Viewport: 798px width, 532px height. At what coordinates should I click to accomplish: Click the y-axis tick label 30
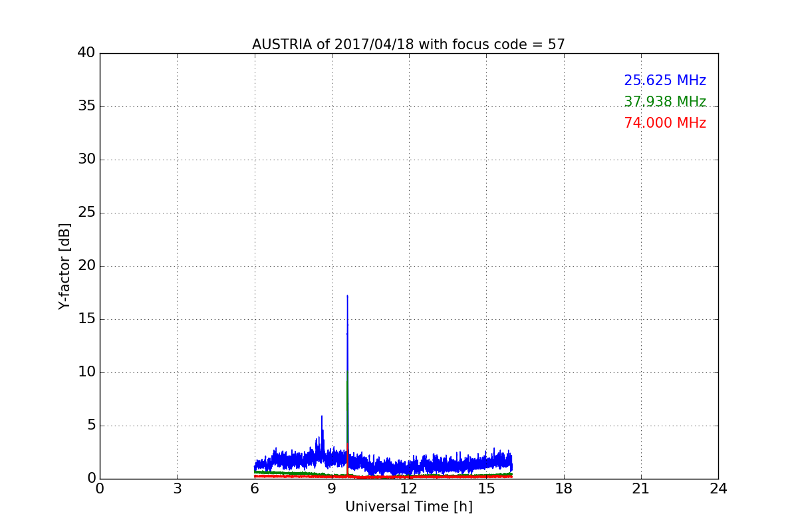point(86,160)
